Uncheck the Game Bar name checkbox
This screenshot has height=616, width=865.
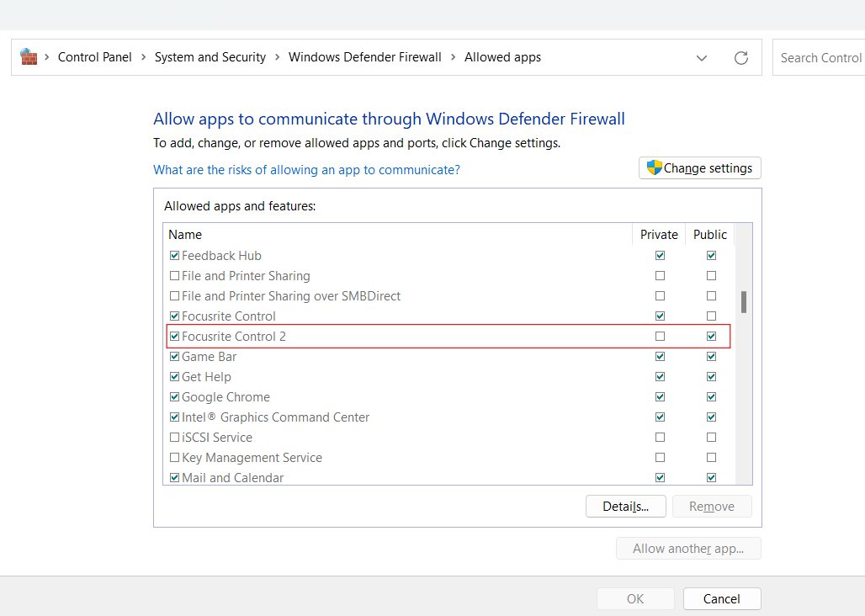174,356
